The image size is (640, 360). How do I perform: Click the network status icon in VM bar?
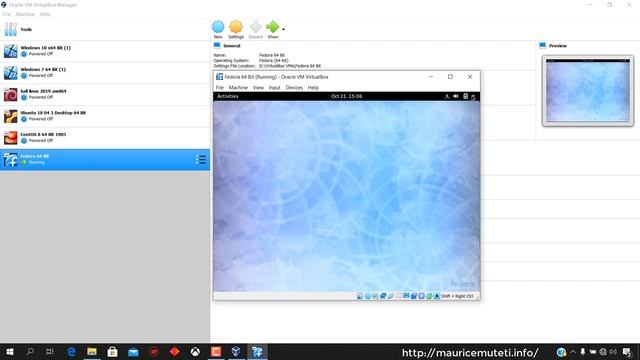(x=383, y=296)
